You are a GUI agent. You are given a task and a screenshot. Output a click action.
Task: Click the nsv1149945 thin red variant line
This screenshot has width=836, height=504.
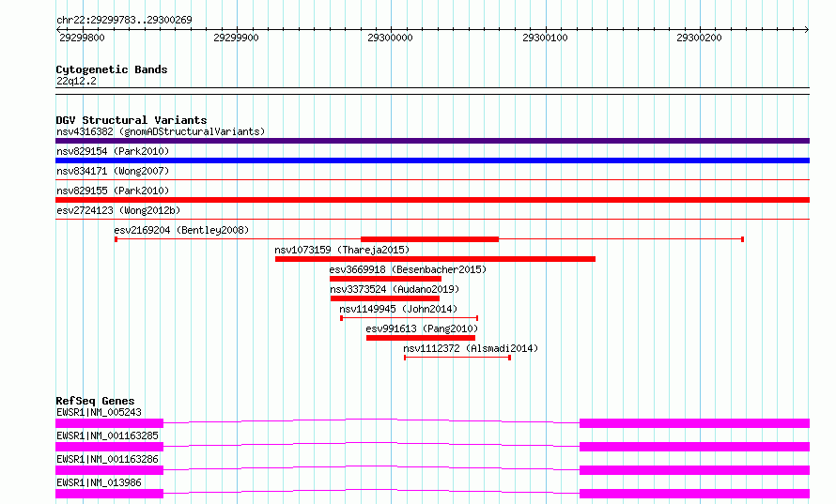[x=409, y=318]
